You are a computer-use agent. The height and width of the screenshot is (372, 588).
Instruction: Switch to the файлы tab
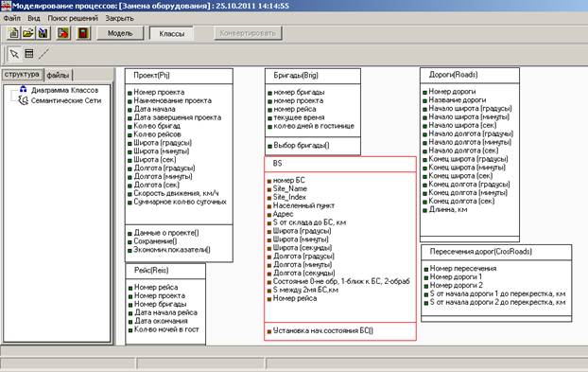58,76
